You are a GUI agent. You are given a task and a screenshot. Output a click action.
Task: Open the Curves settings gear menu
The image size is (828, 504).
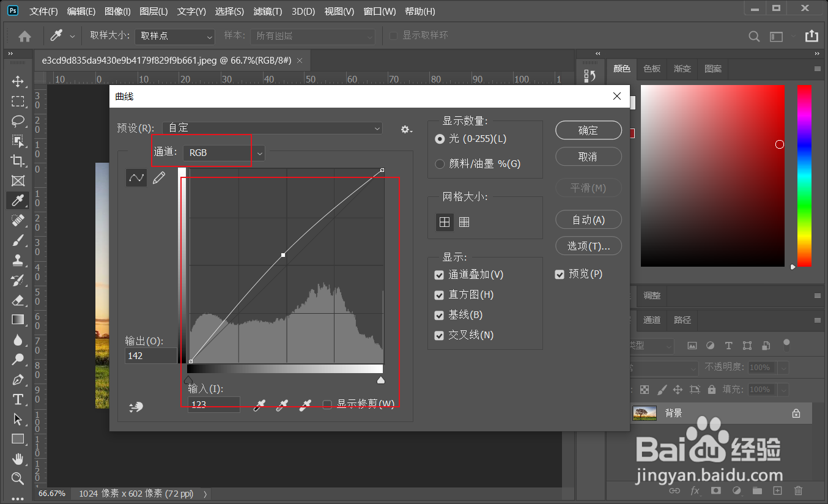(405, 129)
